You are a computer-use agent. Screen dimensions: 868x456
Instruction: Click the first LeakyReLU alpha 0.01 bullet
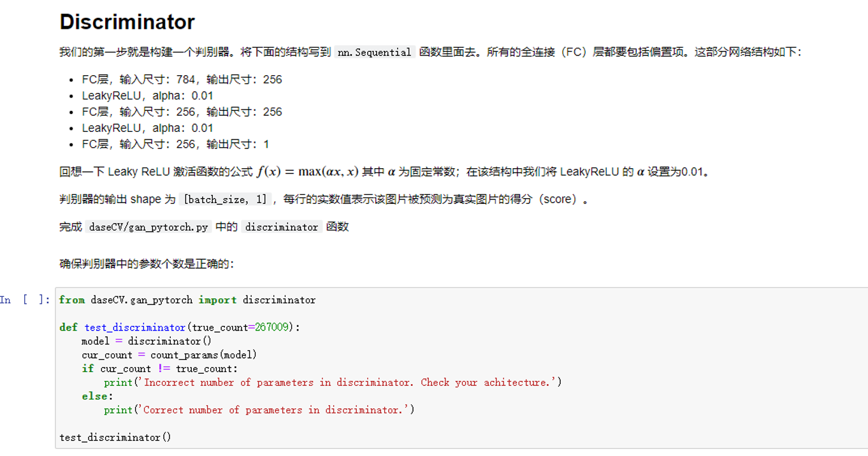coord(147,96)
